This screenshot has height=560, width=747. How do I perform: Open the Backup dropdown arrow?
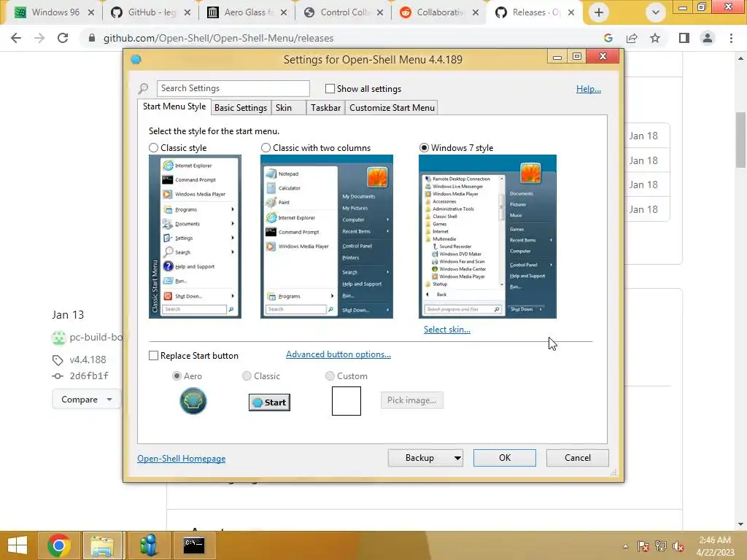pos(457,458)
